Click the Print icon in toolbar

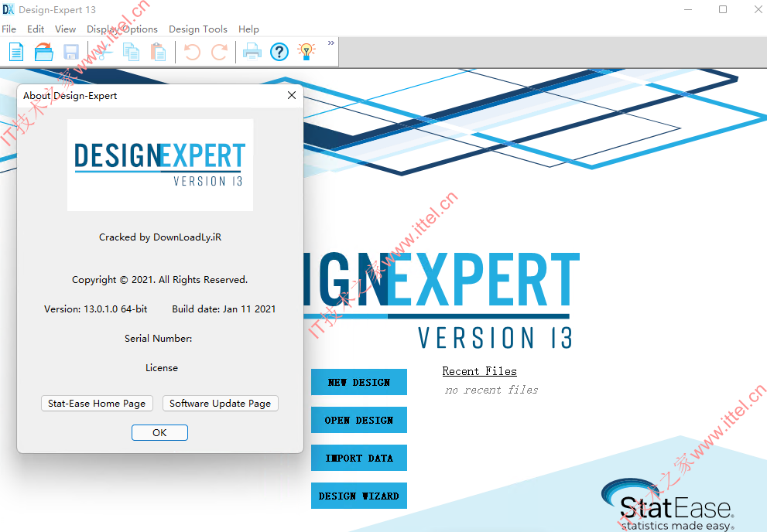252,52
